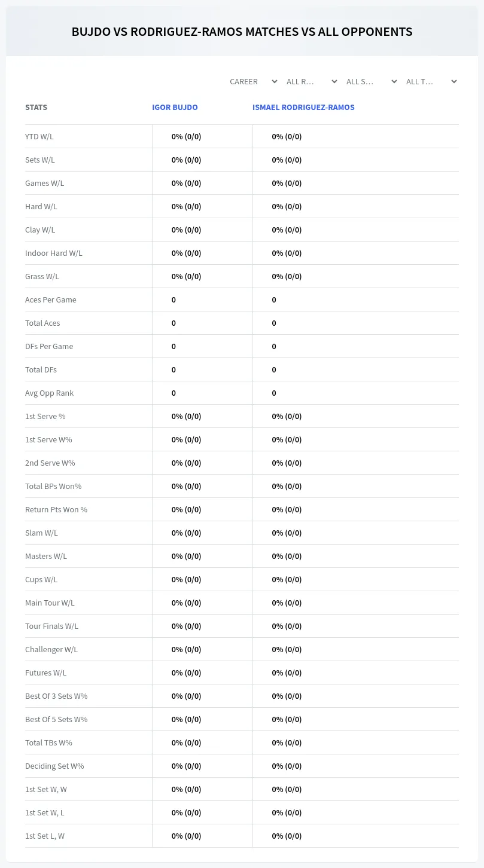Open Ismael Rodriguez-Ramos player profile link
Screen dimensions: 484x868
[x=303, y=108]
